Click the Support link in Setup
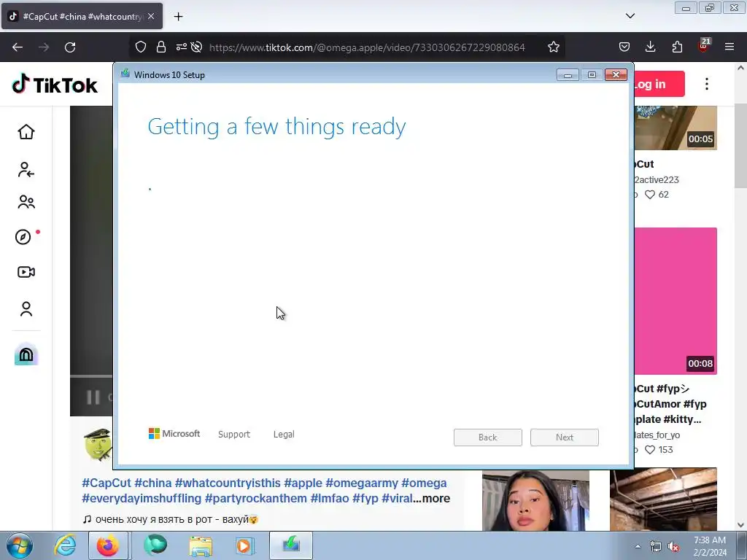 point(234,435)
